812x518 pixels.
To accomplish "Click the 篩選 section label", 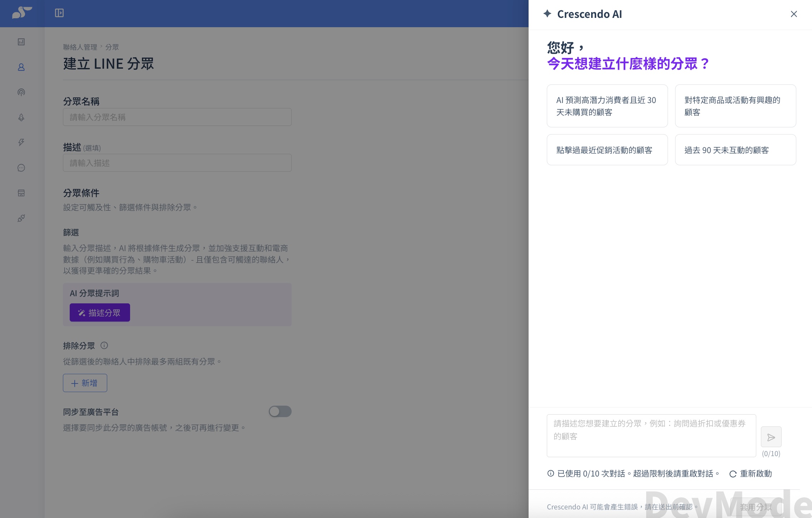I will pos(71,233).
